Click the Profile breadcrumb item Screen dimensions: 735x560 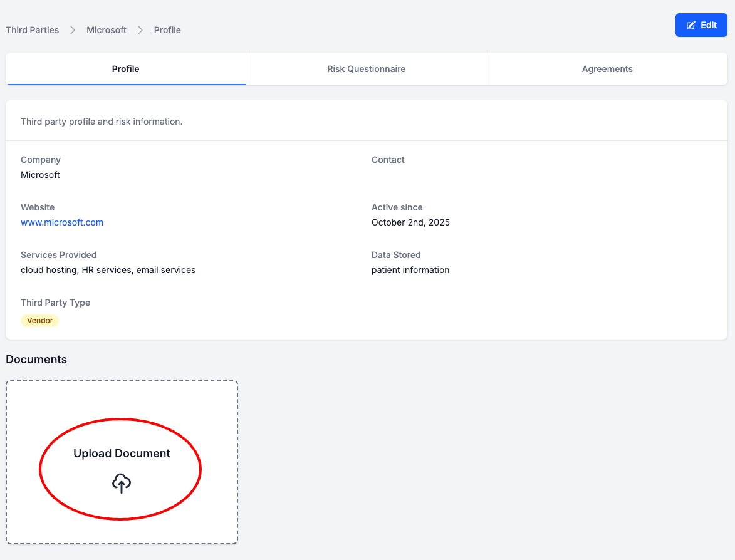(x=167, y=30)
